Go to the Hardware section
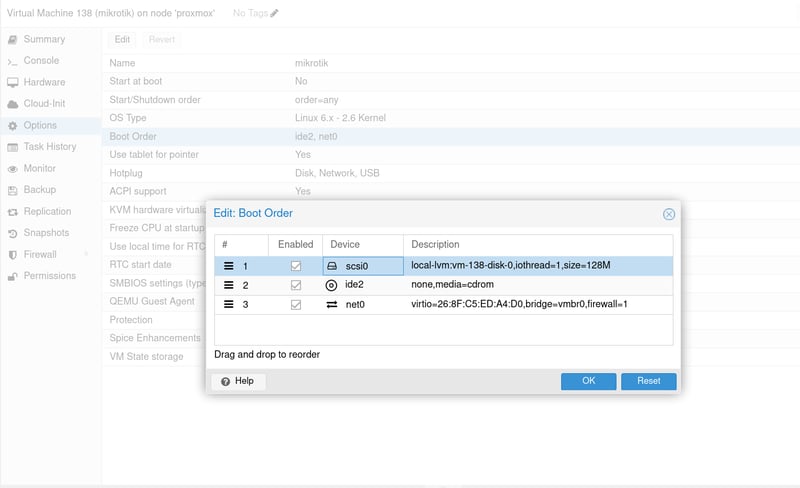Screen dimensions: 800x488 44,82
